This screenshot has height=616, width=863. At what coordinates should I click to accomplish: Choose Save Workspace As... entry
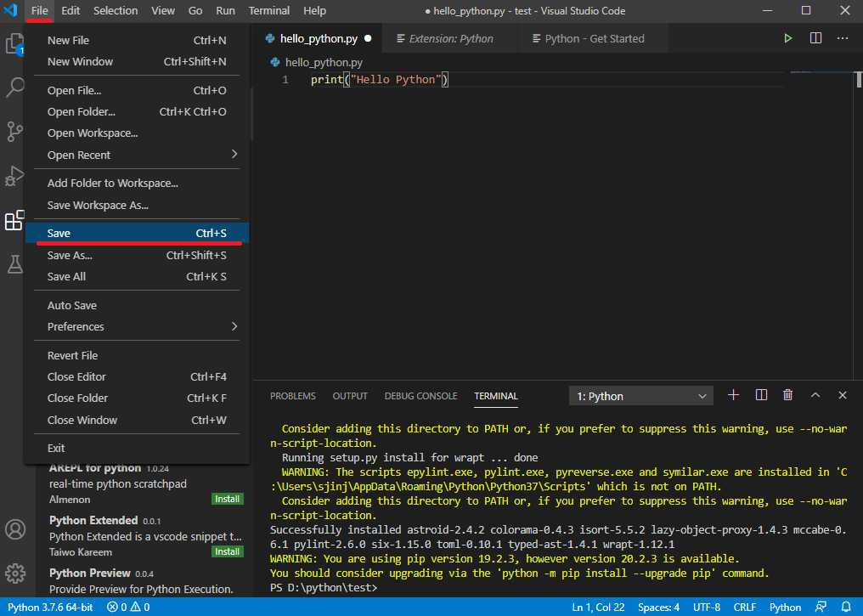[x=137, y=205]
